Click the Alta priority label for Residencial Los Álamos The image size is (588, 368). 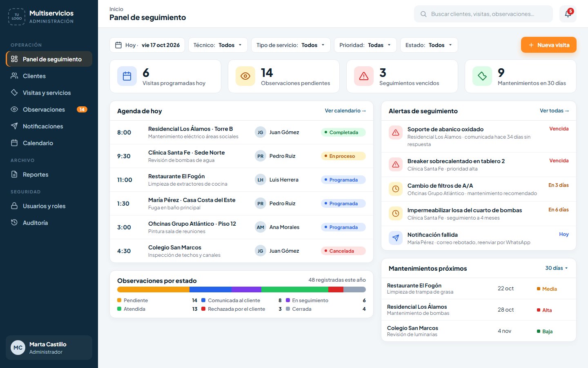(544, 310)
